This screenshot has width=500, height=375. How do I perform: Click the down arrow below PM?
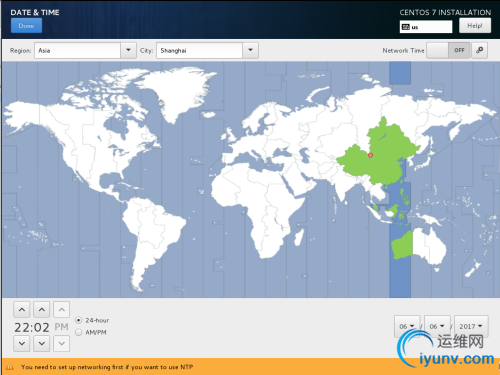[62, 343]
